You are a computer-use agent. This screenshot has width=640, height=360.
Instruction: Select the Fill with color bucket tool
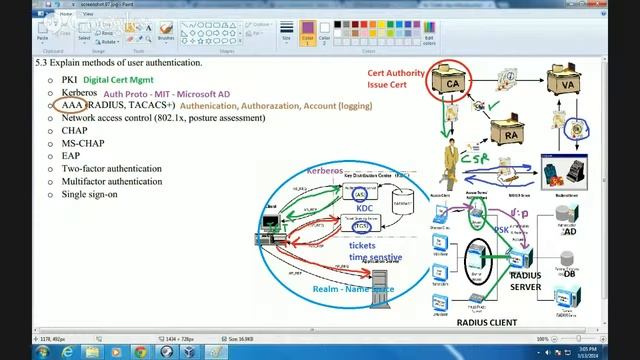coord(140,27)
